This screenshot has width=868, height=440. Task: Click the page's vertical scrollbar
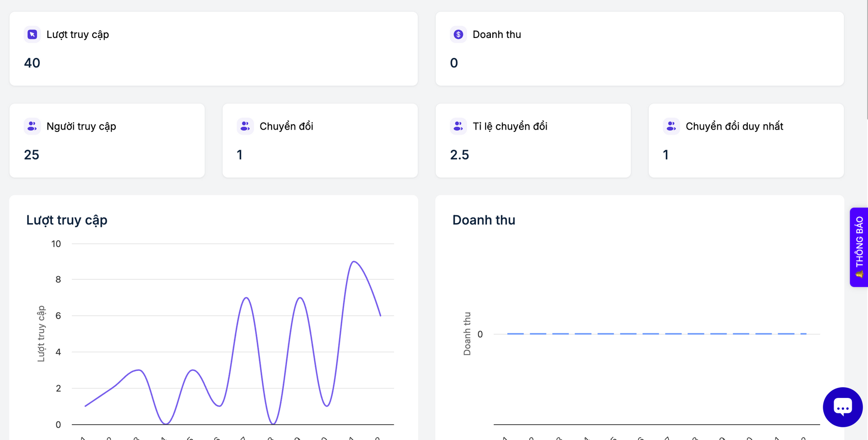[866, 59]
